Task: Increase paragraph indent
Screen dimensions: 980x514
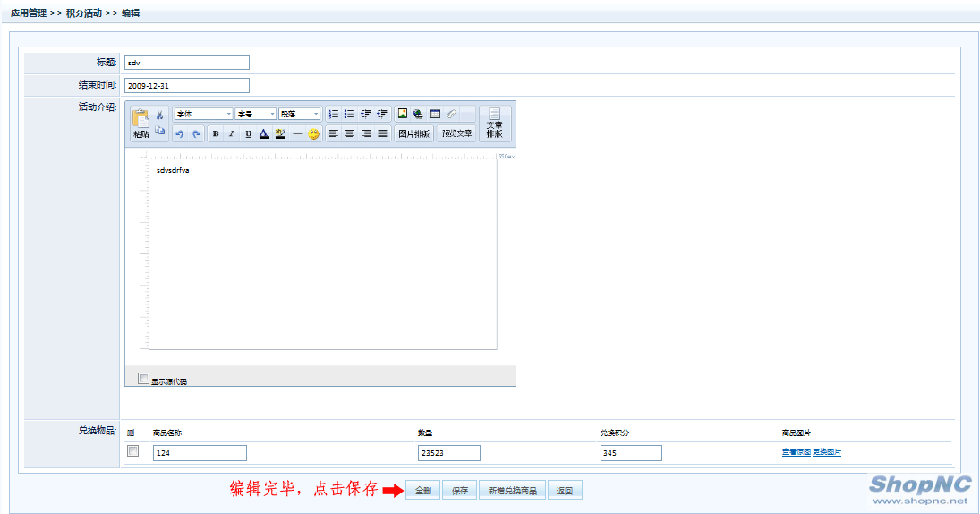Action: 382,114
